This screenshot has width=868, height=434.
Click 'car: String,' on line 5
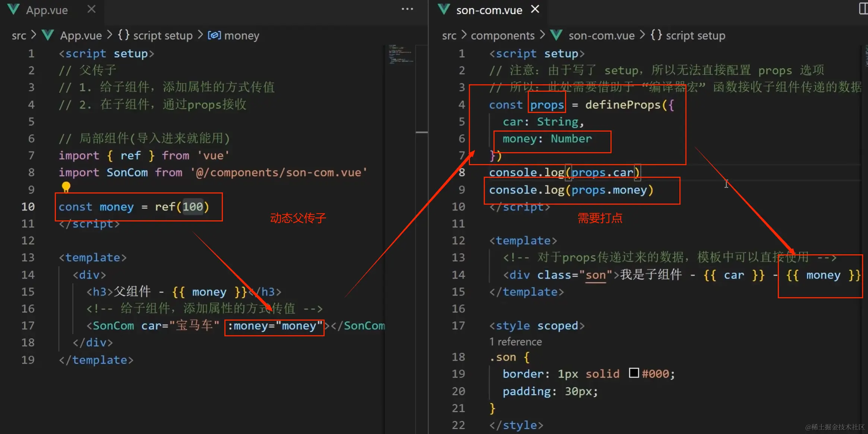[543, 122]
